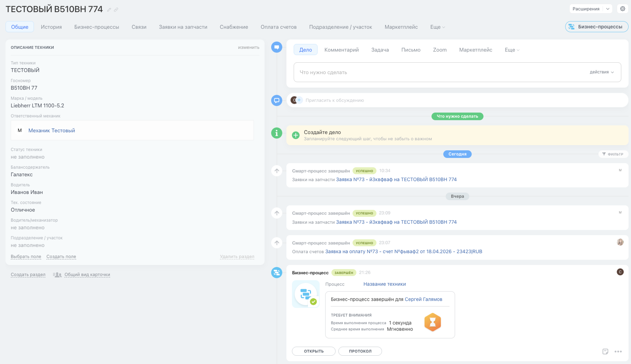Expand the Еще menu in the top tabs
This screenshot has width=631, height=364.
[x=437, y=27]
